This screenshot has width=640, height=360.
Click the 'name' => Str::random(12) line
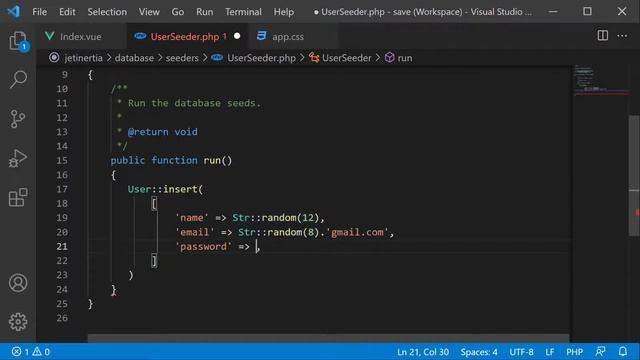[250, 218]
